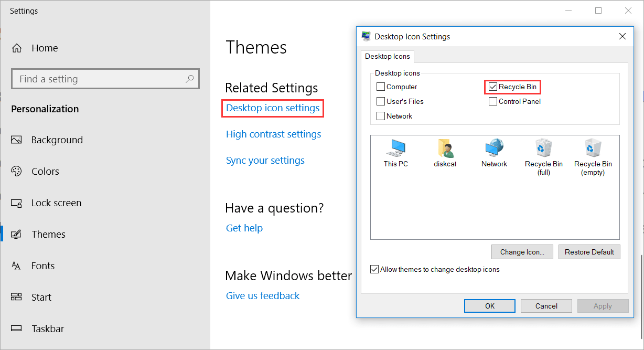Click the Change Icon button
Screen dimensions: 644x350
pyautogui.click(x=522, y=252)
